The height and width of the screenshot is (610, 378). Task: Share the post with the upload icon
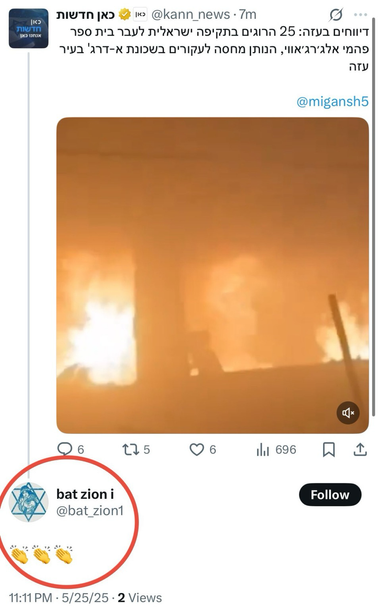point(360,449)
